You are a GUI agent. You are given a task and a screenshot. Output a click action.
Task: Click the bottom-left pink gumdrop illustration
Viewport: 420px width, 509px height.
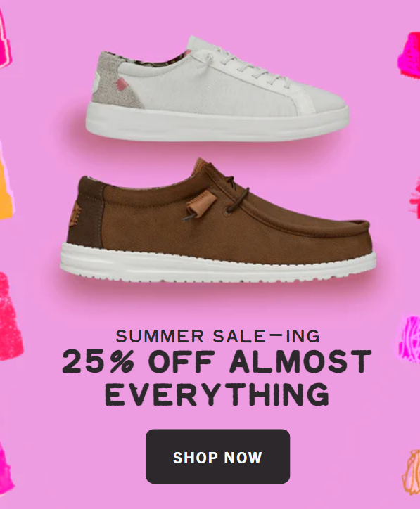point(6,467)
